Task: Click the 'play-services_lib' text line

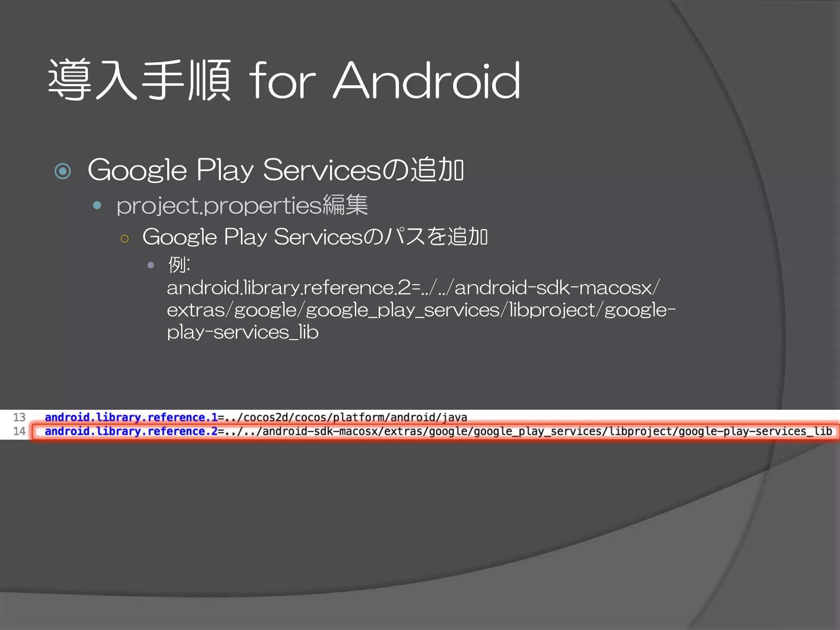Action: pyautogui.click(x=242, y=332)
